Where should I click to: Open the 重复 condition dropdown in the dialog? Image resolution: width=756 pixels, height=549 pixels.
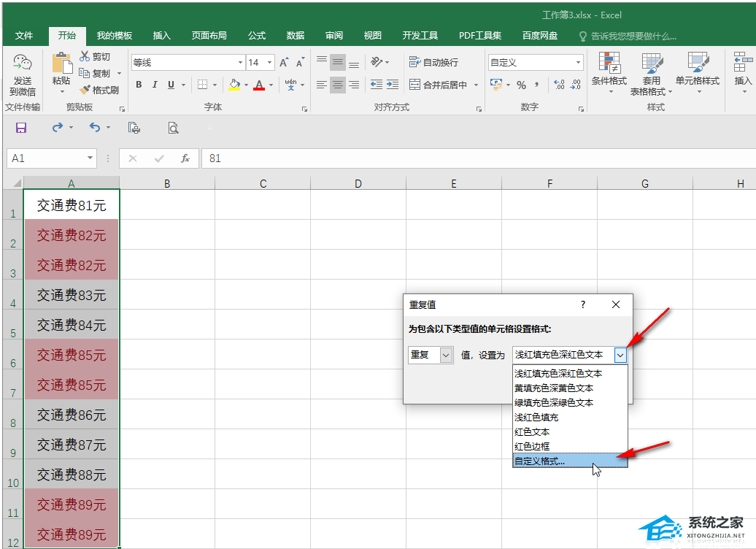pos(445,354)
